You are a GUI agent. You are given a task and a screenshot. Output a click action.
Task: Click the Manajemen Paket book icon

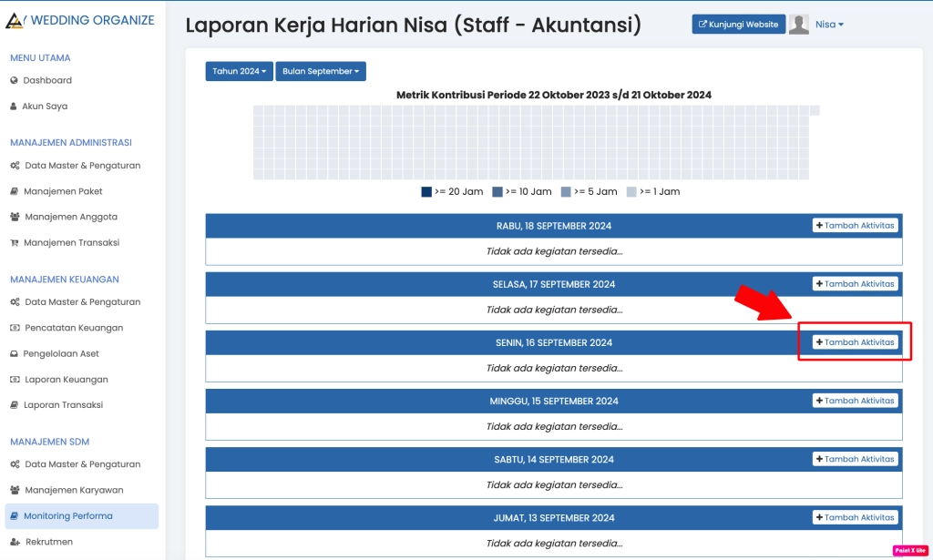(x=15, y=191)
